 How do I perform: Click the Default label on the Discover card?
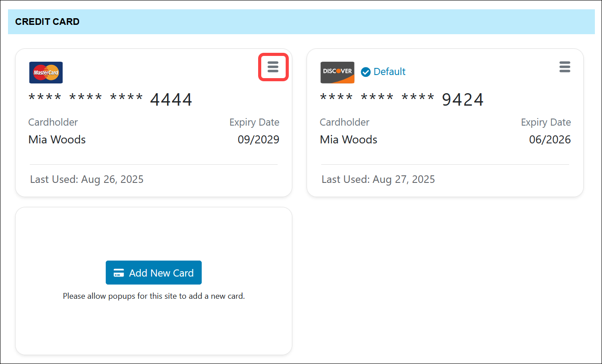coord(389,72)
